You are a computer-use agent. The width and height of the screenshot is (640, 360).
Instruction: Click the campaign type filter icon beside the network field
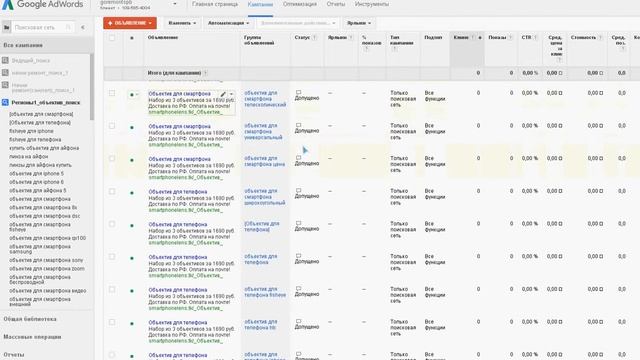(7, 27)
